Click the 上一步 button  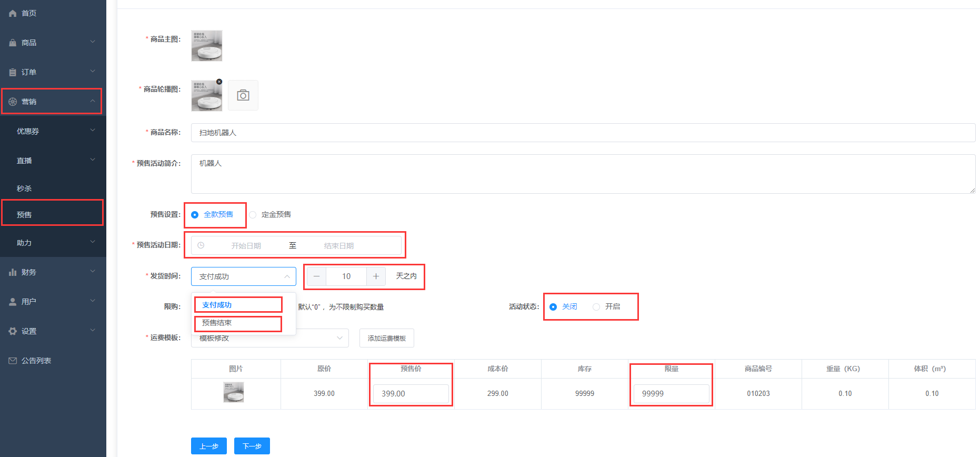coord(209,446)
